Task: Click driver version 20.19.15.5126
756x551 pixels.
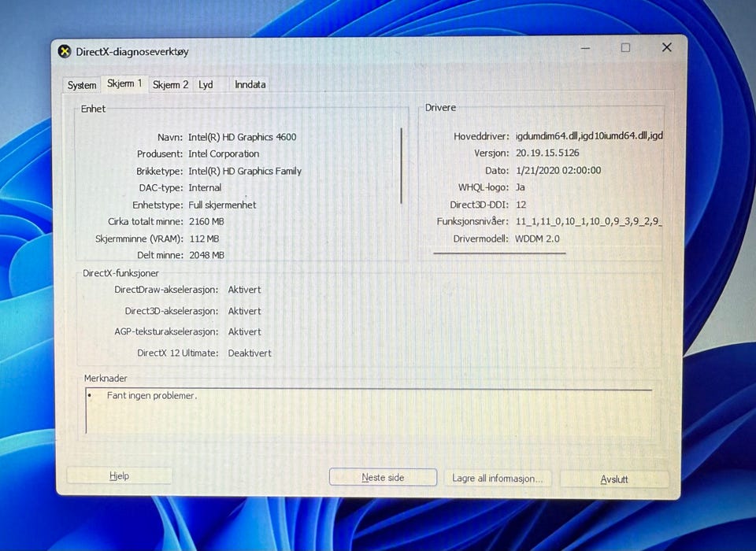Action: coord(547,153)
